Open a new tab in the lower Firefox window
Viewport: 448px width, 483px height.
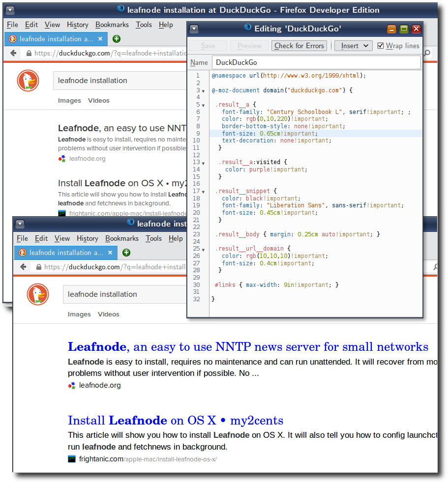click(126, 253)
